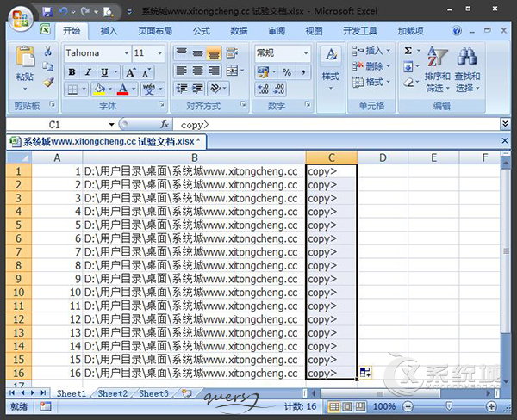
Task: Align text left
Action: click(182, 71)
